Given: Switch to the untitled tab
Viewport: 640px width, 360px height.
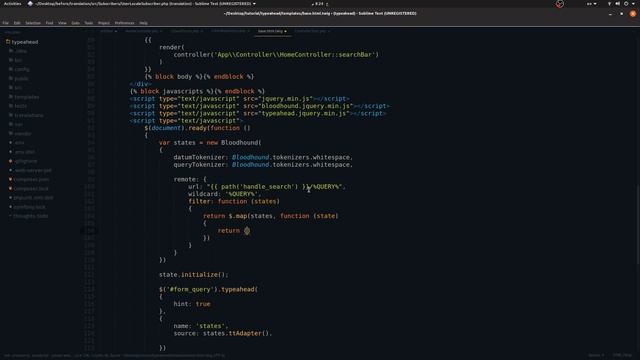Looking at the screenshot, I should [107, 31].
